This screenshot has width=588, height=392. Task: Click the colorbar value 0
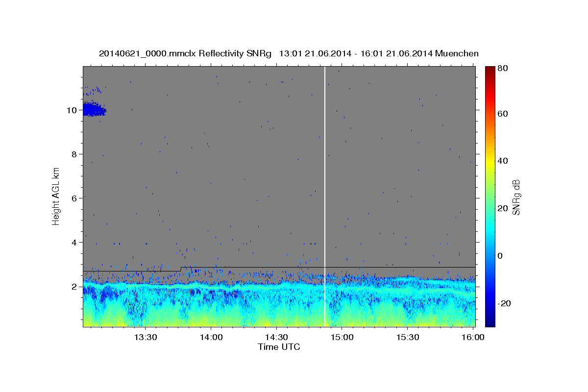coord(501,256)
